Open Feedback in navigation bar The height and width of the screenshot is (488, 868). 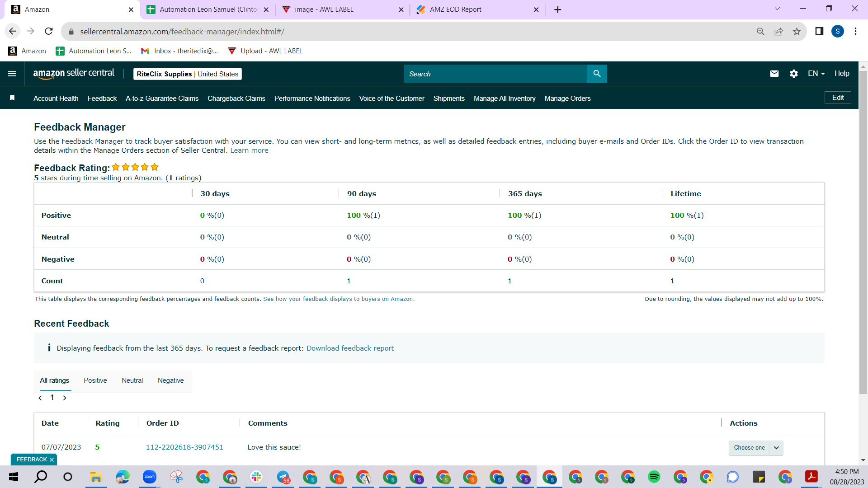tap(102, 98)
